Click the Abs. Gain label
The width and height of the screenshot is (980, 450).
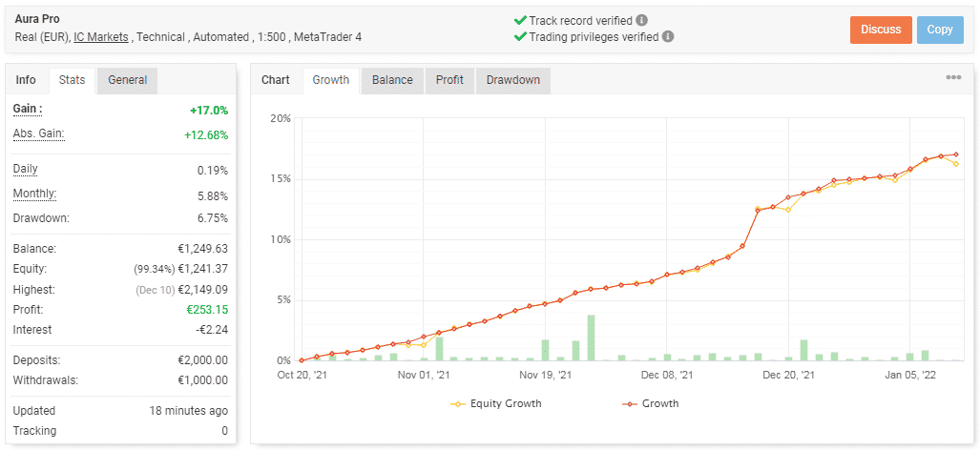(39, 133)
